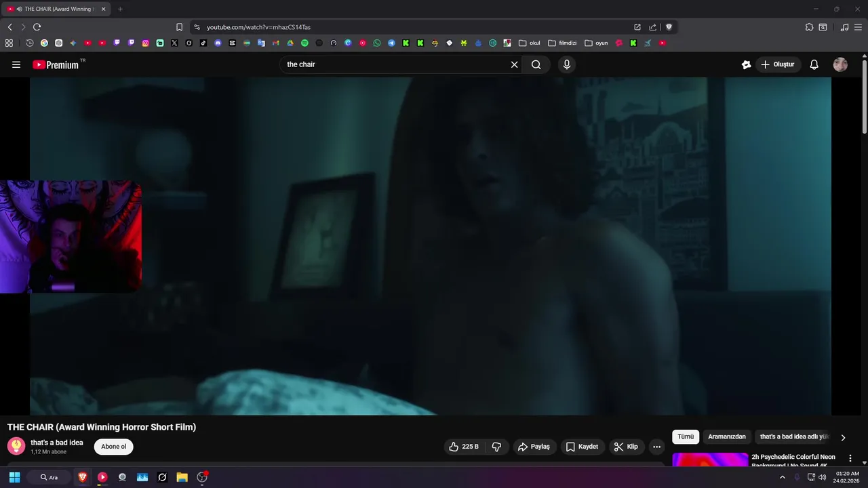Open taskbar Ara search box
The height and width of the screenshot is (488, 868).
click(49, 477)
